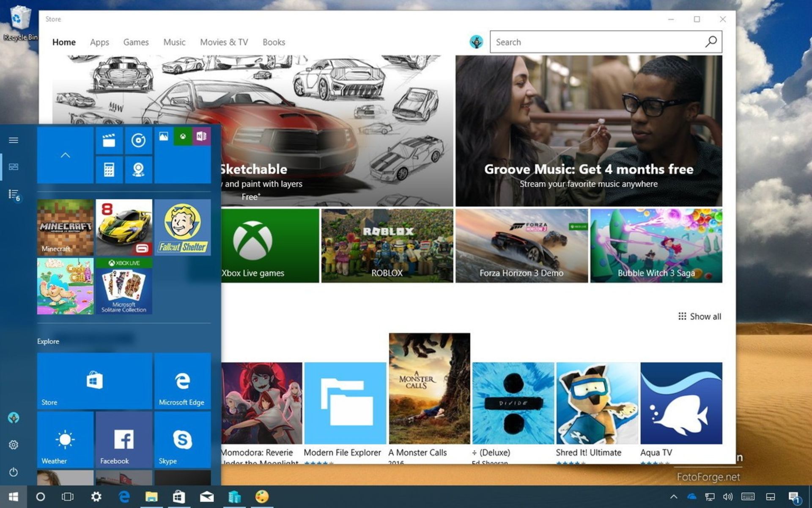
Task: Open the Microsoft Edge tile
Action: click(183, 381)
